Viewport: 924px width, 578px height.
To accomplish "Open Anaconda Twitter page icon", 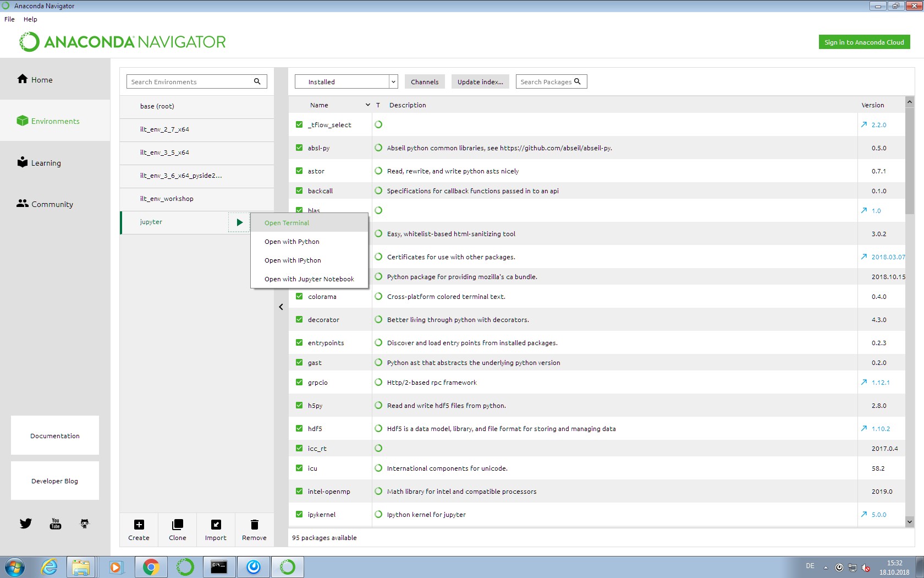I will pyautogui.click(x=26, y=523).
